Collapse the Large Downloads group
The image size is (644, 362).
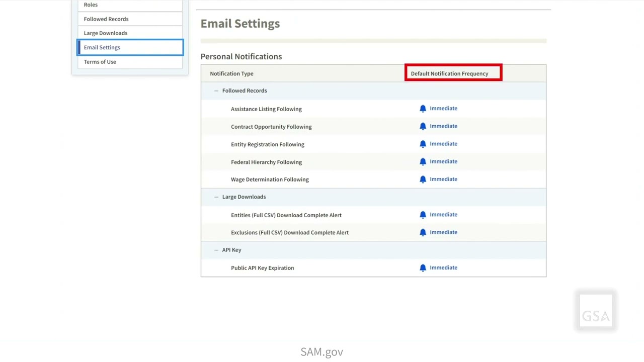(x=216, y=197)
